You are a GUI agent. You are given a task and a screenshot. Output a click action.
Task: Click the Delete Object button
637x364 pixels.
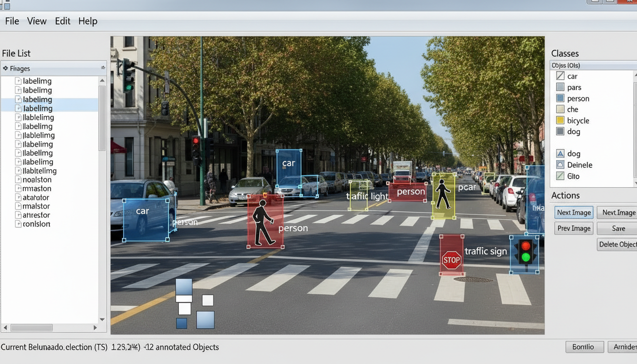(617, 245)
